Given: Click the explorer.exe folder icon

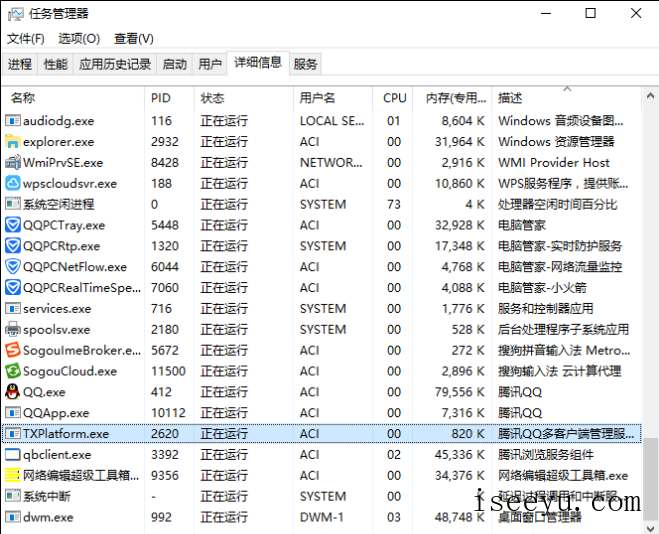Looking at the screenshot, I should click(x=13, y=142).
